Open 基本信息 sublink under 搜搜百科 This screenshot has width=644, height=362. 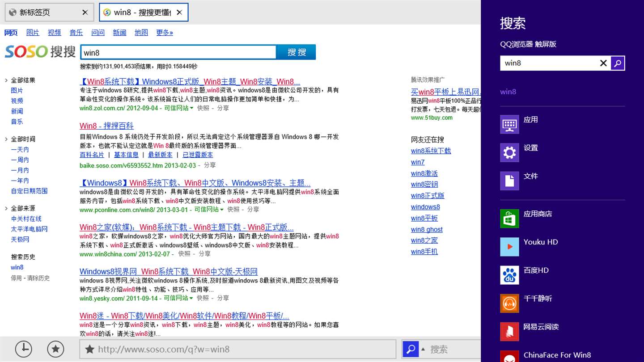point(127,155)
